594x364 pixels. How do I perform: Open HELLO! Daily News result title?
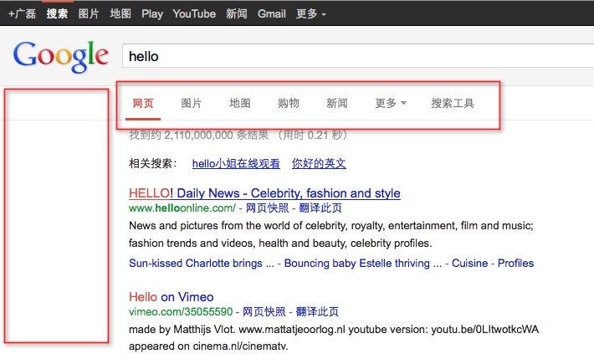(x=264, y=193)
